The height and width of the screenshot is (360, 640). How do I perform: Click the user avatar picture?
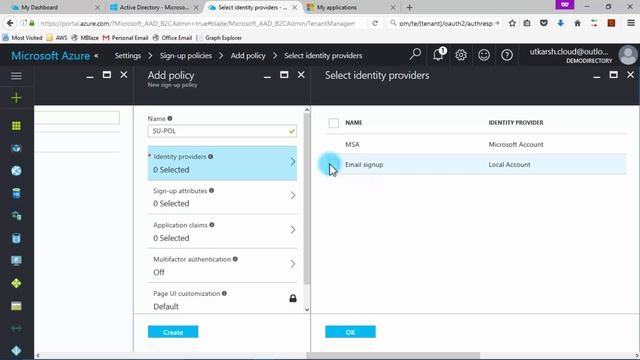coord(628,55)
